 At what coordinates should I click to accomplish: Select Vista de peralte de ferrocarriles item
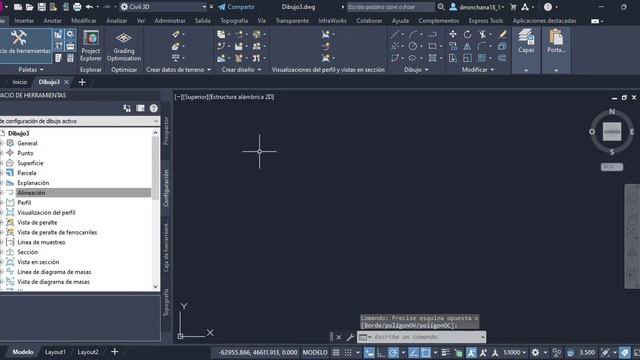57,232
